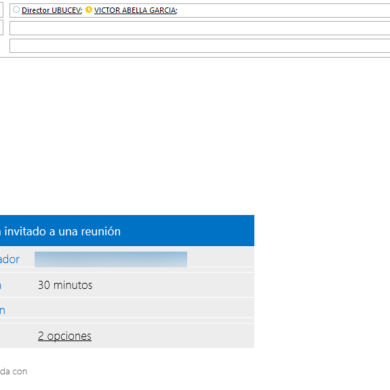The width and height of the screenshot is (390, 390).
Task: Focus the empty field below the recipients
Action: (x=199, y=28)
